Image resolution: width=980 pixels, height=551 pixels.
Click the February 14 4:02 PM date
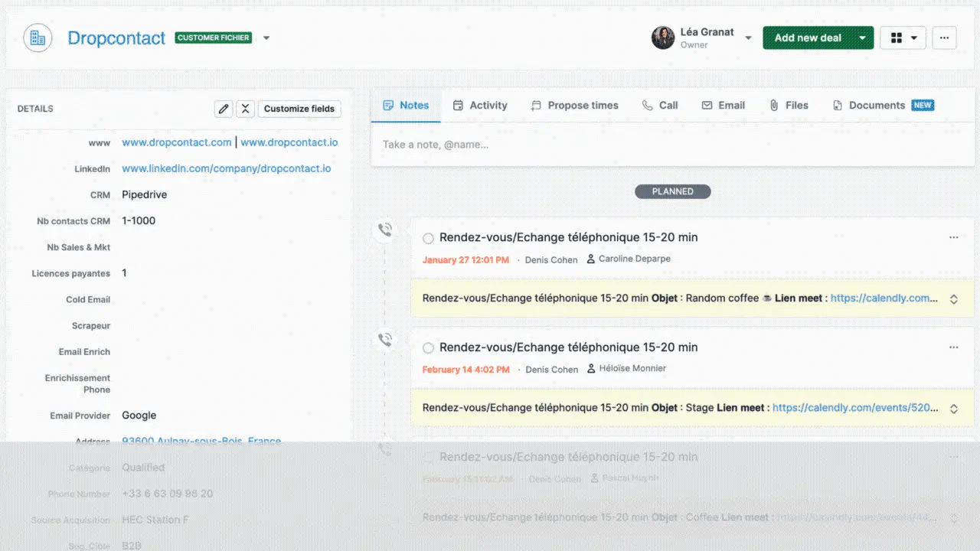465,370
